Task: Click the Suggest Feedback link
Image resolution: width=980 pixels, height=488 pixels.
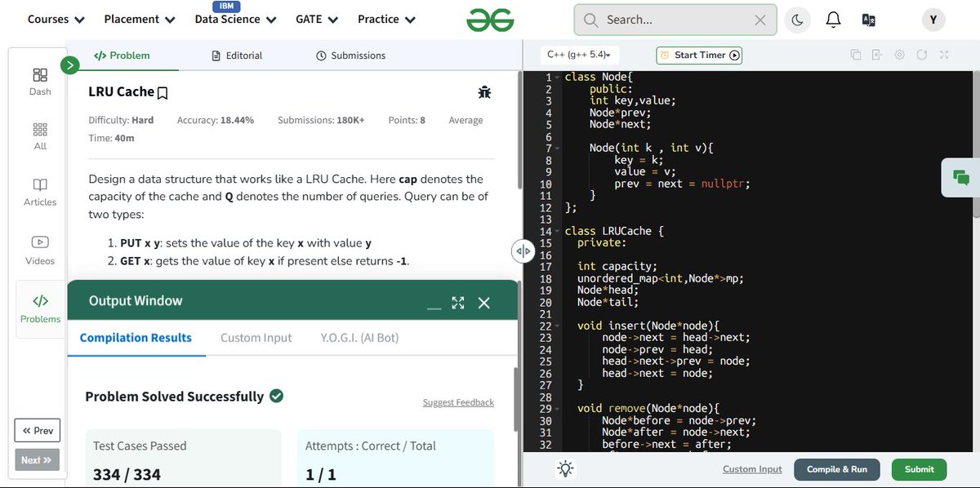Action: 458,402
